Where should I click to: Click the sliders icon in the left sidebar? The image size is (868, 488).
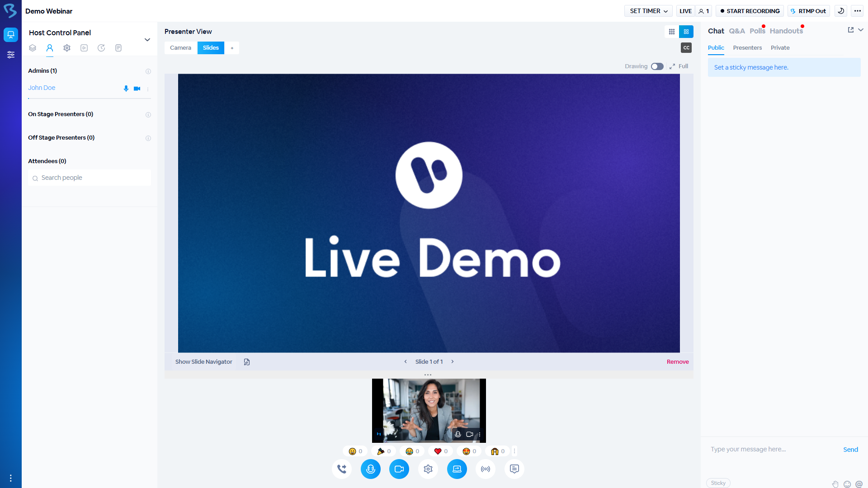(x=11, y=55)
